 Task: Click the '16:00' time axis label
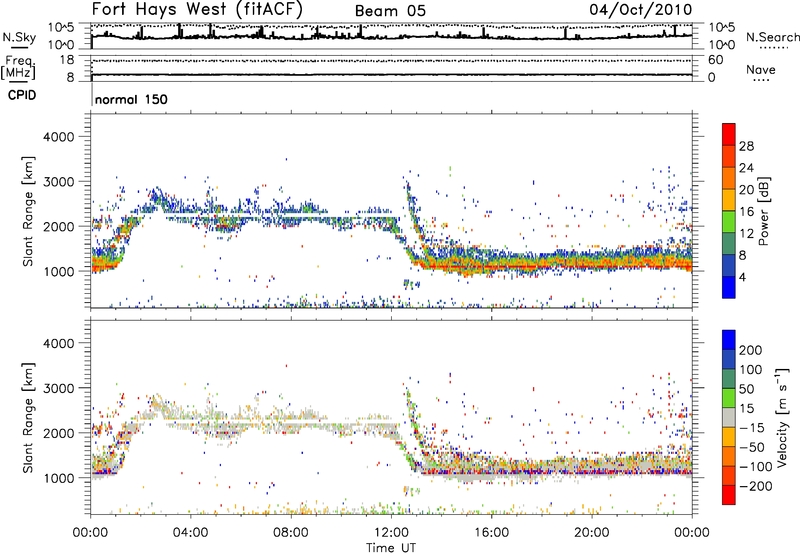click(x=491, y=533)
